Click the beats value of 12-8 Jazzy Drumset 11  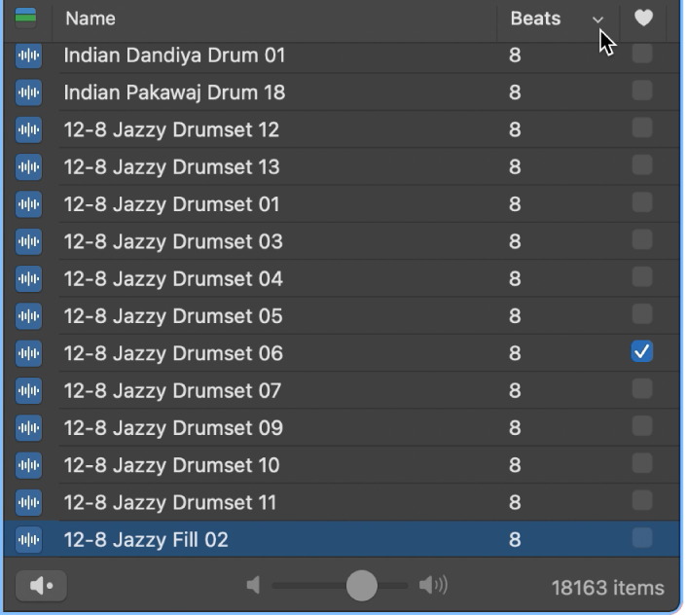(x=515, y=502)
